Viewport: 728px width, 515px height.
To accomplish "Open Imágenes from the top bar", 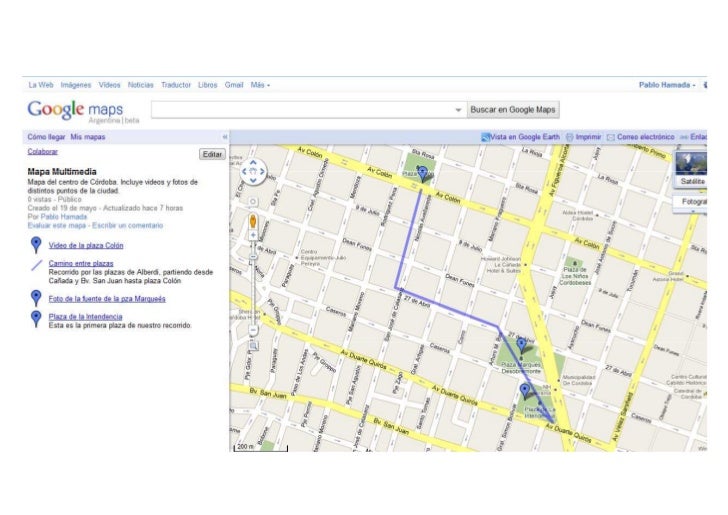I will point(76,85).
